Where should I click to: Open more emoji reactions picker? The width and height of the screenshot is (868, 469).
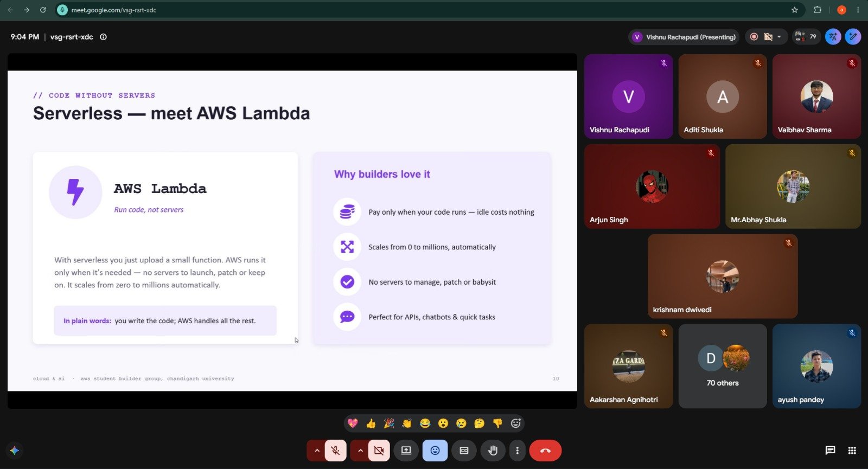(x=516, y=423)
